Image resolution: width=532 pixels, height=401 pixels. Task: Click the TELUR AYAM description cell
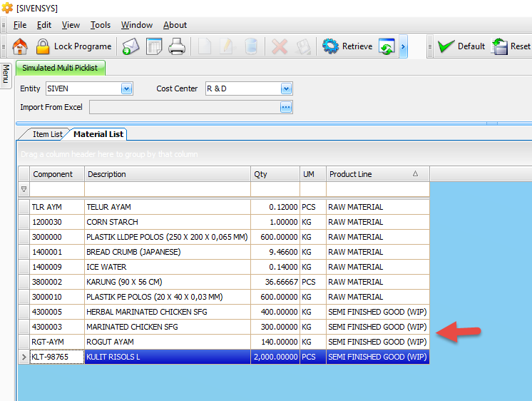click(x=168, y=207)
